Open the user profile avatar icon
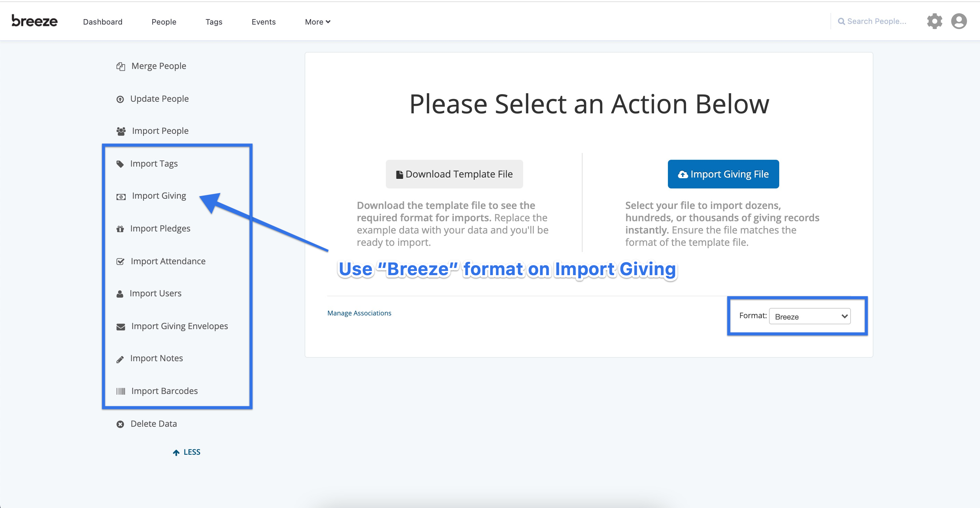The image size is (980, 508). [959, 21]
